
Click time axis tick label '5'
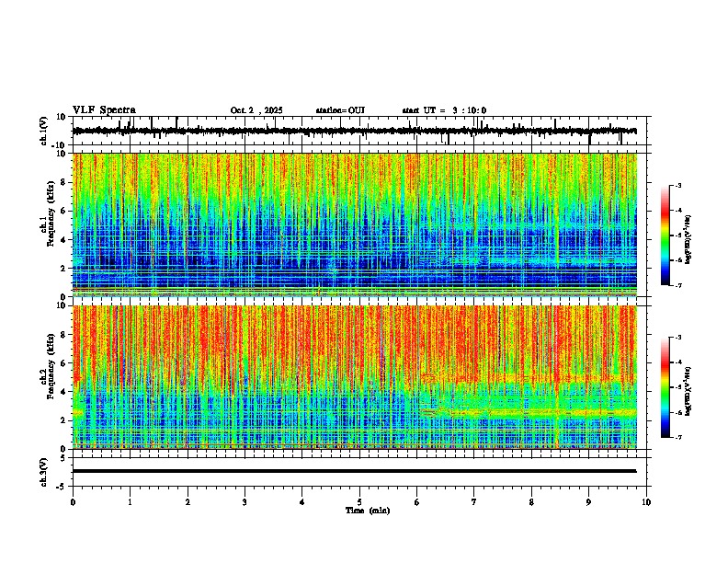coord(359,502)
